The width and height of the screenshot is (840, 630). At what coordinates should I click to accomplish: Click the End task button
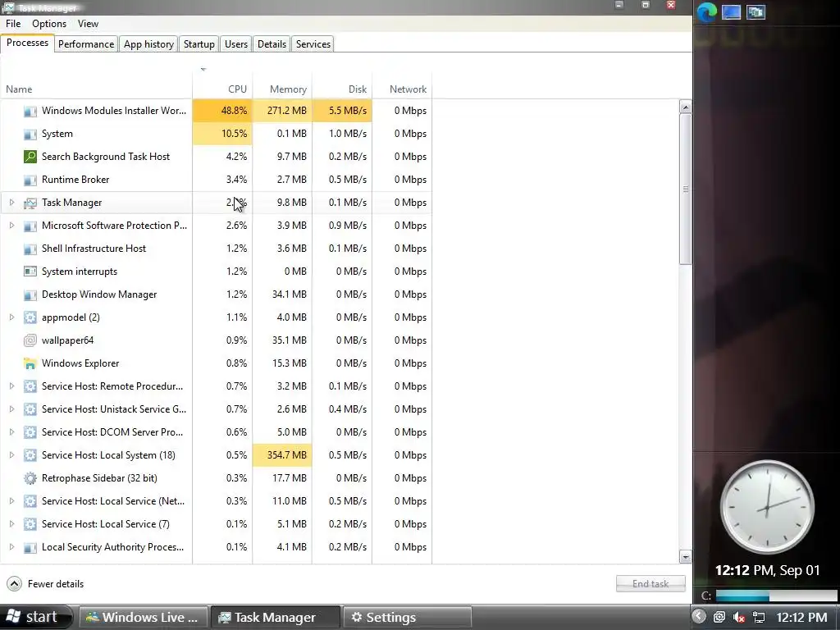(651, 584)
